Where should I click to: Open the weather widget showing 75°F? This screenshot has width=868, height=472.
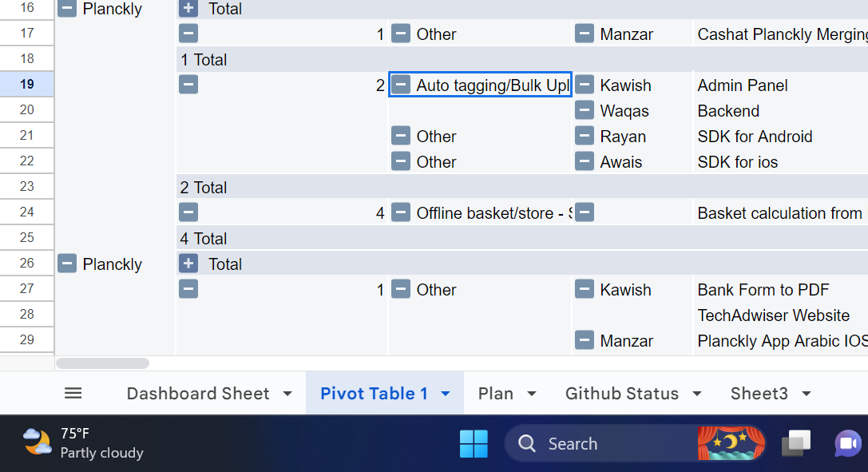pyautogui.click(x=83, y=443)
